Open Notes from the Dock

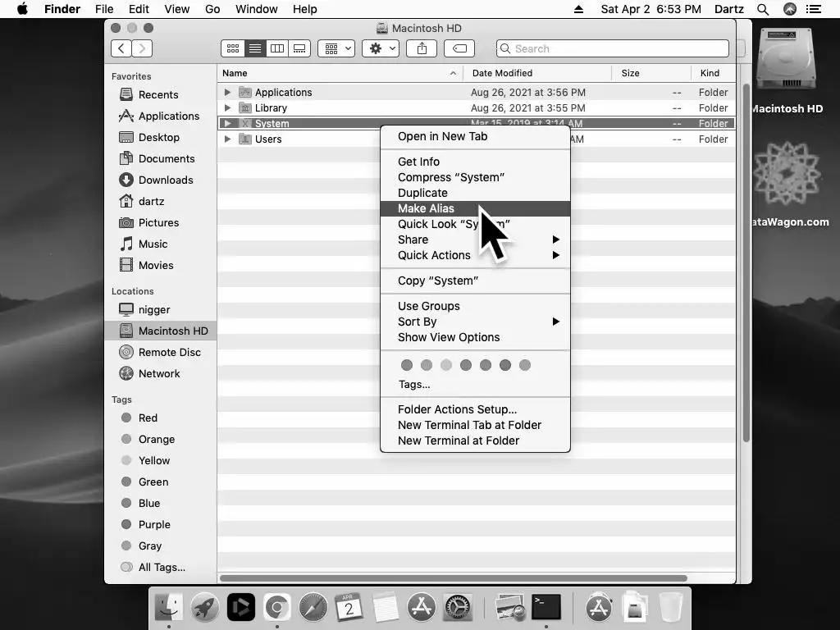[386, 608]
